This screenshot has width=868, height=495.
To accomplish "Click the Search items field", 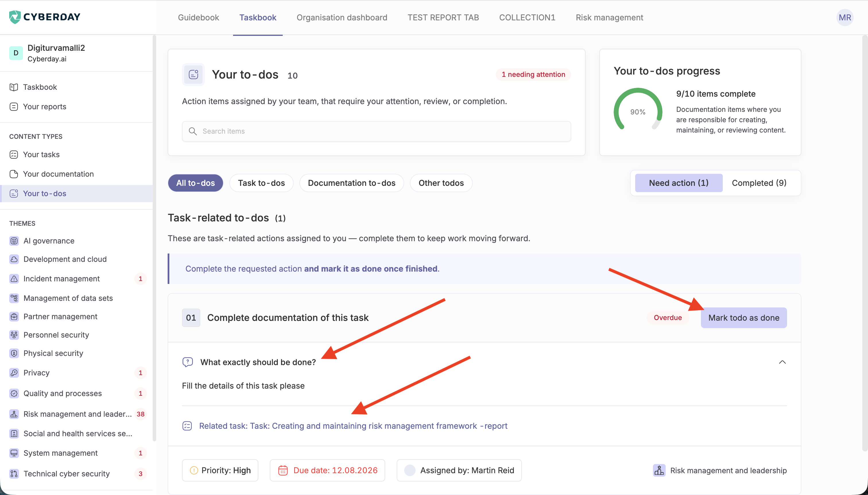I will [x=376, y=131].
